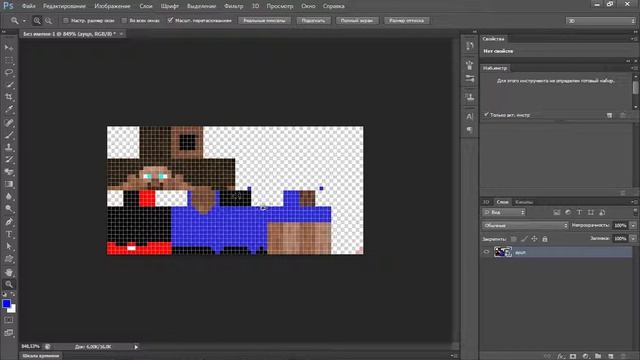640x360 pixels.
Task: Open the Character panel icon in dock
Action: click(x=470, y=116)
